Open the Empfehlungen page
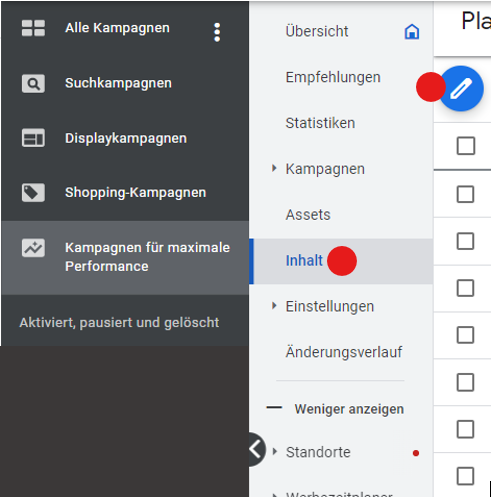The height and width of the screenshot is (497, 491). pos(333,78)
